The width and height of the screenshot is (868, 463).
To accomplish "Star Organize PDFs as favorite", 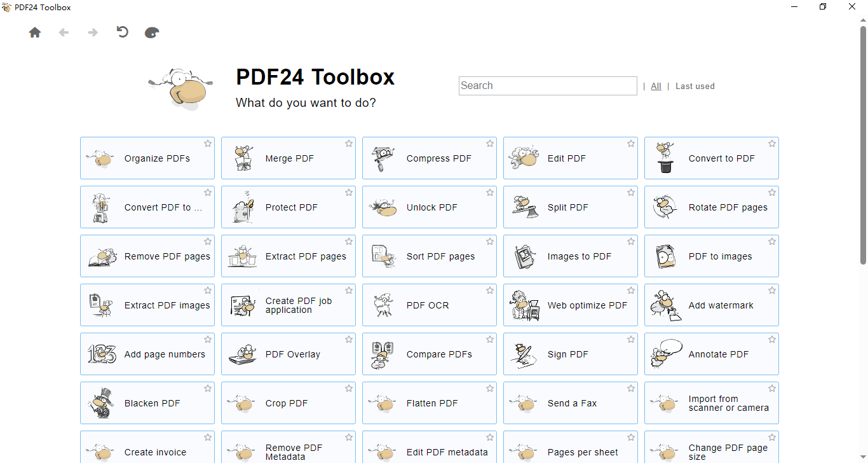I will tap(208, 144).
